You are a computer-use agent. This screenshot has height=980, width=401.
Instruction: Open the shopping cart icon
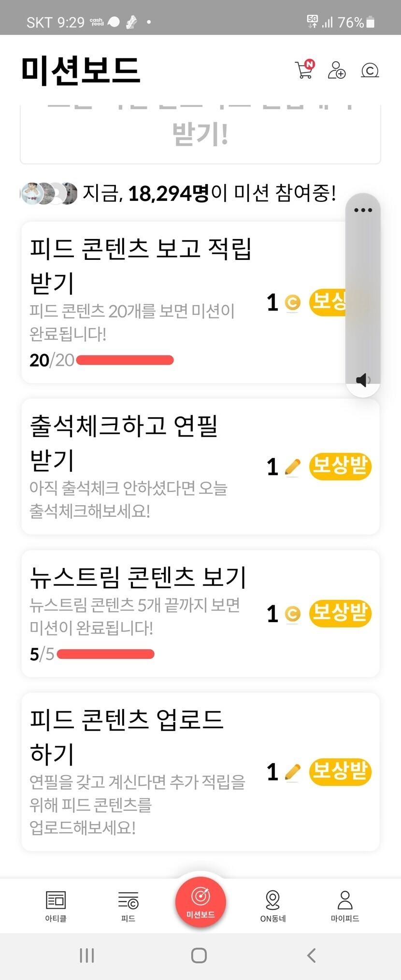click(304, 70)
